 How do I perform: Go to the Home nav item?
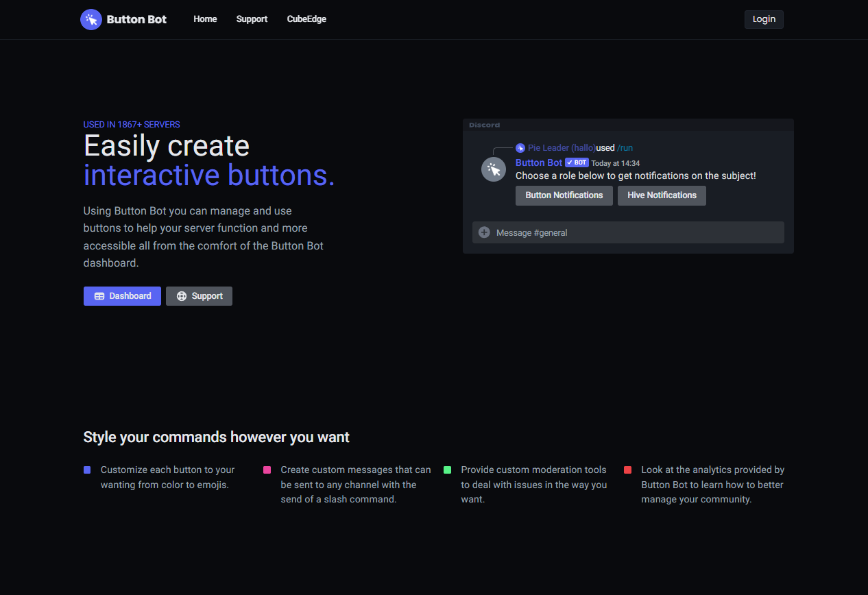click(205, 19)
